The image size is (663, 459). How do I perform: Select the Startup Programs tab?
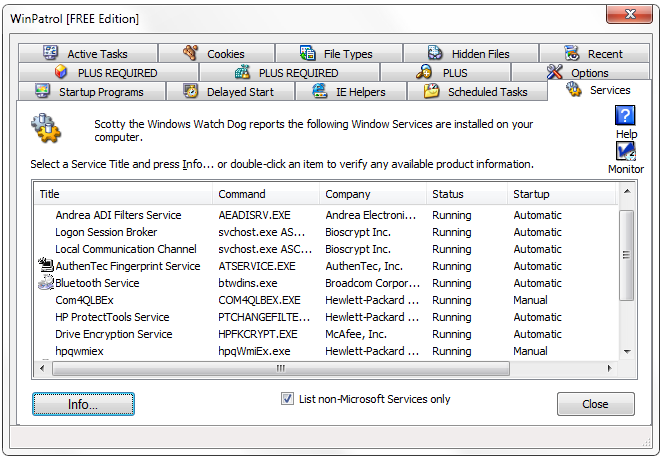coord(92,91)
